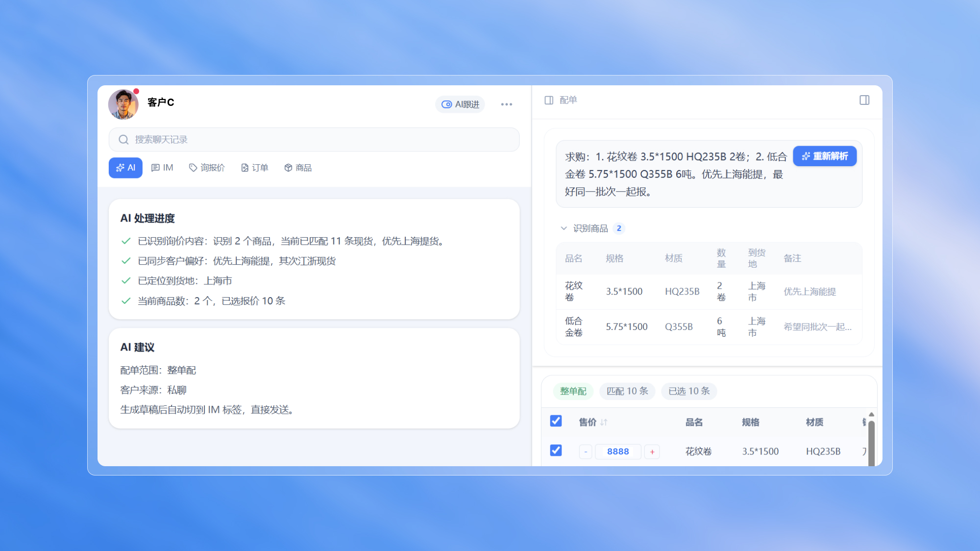Viewport: 980px width, 551px height.
Task: Click the remark 优先上海能提
Action: tap(810, 292)
